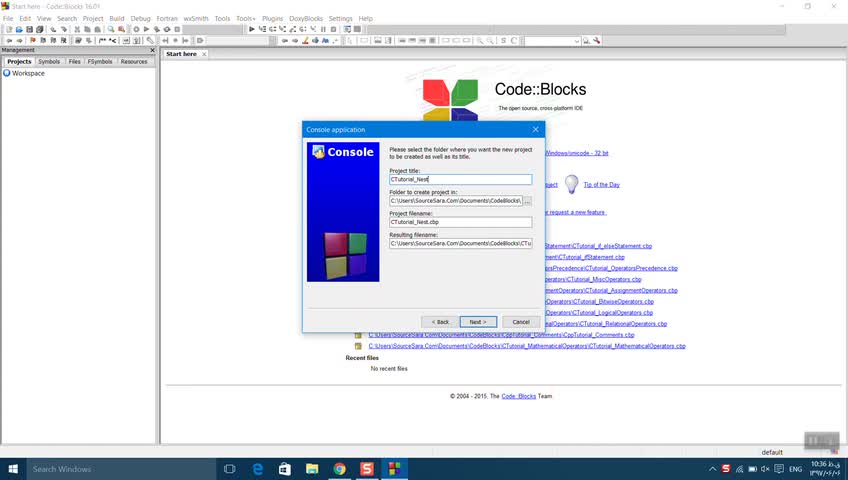Click the Run green arrow icon

click(x=147, y=29)
